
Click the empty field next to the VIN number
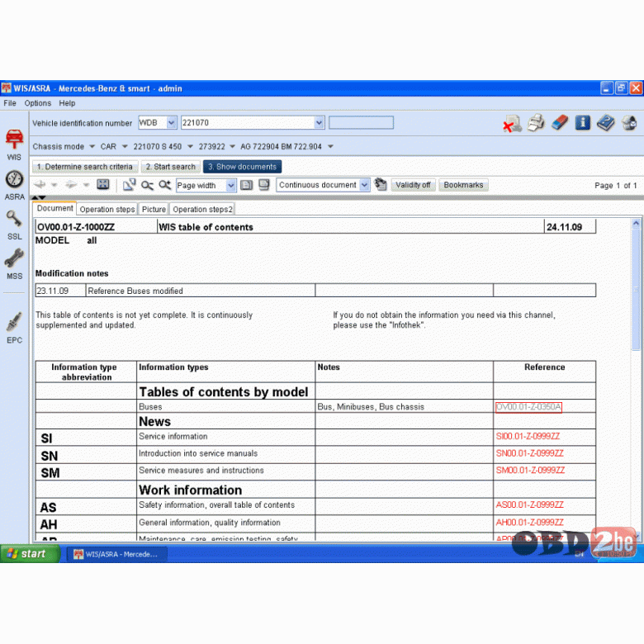tap(361, 122)
